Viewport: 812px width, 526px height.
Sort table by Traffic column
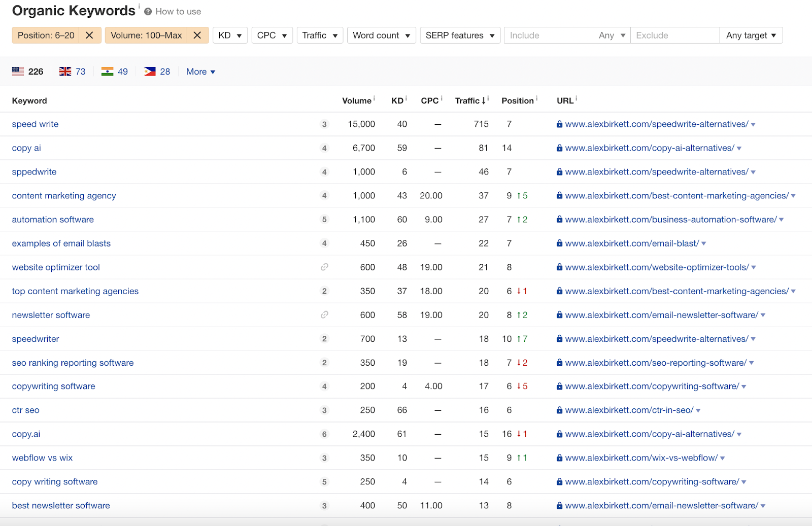[470, 101]
